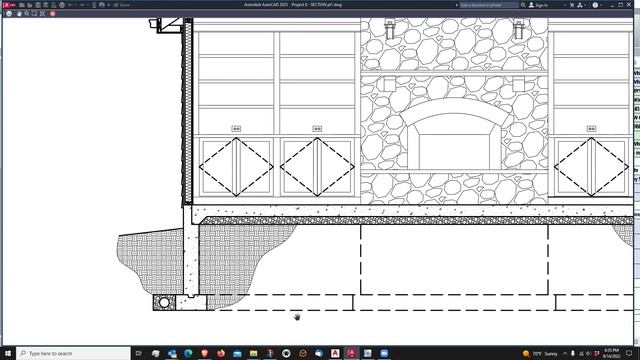This screenshot has height=360, width=640.
Task: Open Outlook from the taskbar
Action: [x=172, y=353]
